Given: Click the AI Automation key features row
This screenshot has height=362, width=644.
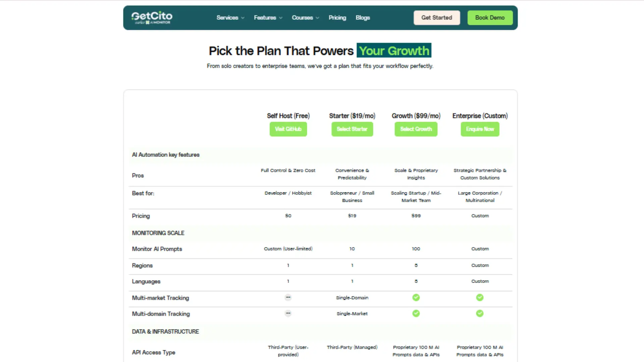Looking at the screenshot, I should (x=166, y=155).
